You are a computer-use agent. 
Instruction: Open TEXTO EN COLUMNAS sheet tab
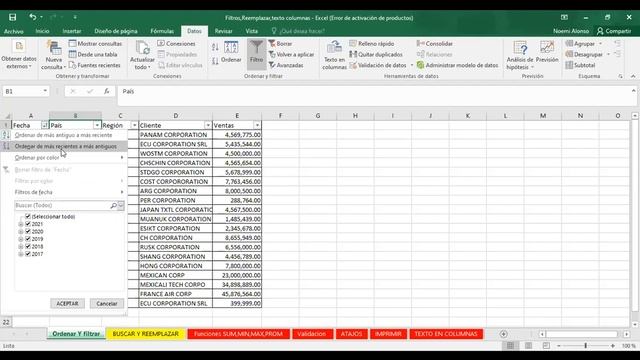pos(446,334)
